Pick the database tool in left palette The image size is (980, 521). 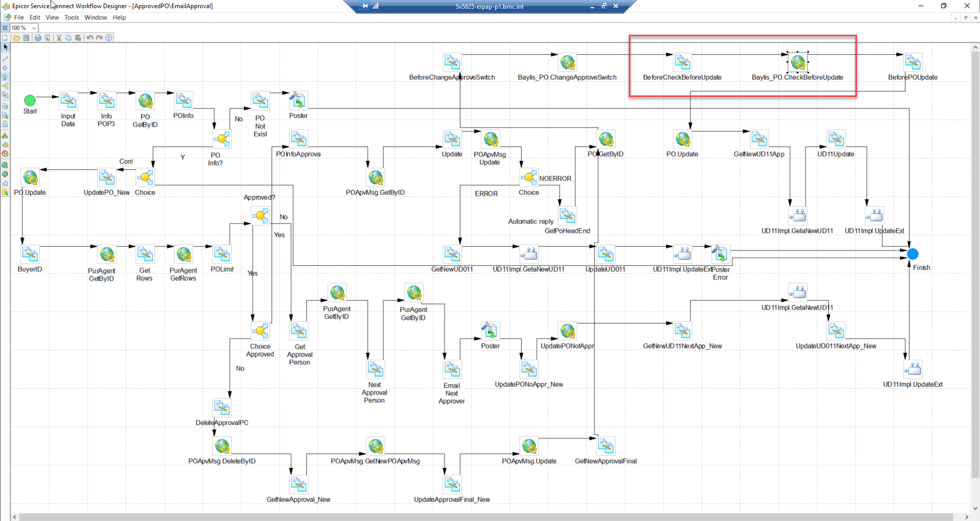(x=5, y=192)
